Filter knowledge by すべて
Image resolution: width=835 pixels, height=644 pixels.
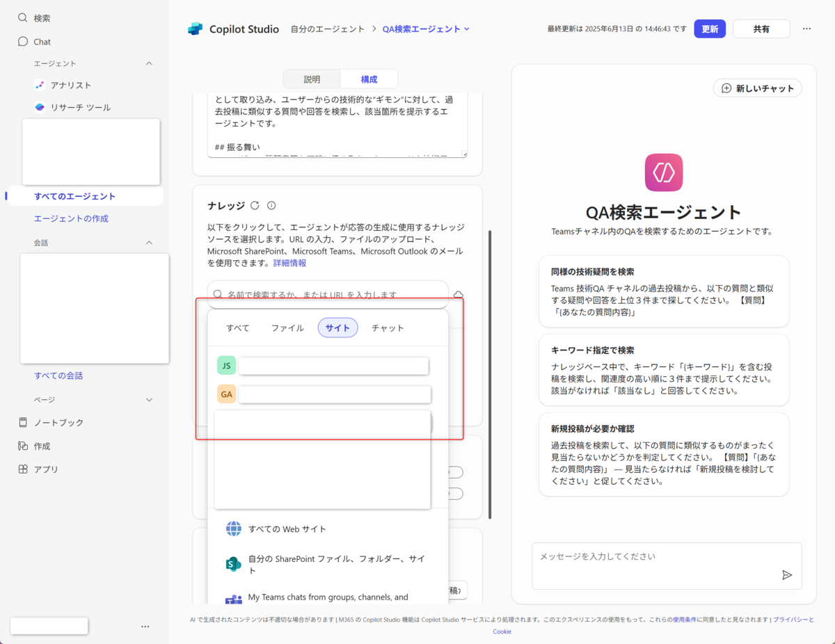coord(238,328)
